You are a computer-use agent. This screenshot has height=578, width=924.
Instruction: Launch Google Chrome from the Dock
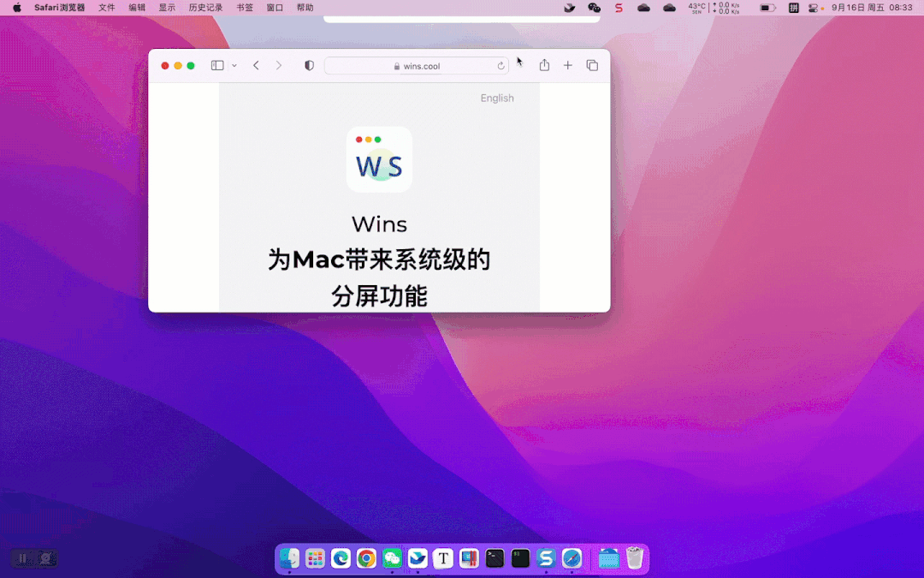366,558
